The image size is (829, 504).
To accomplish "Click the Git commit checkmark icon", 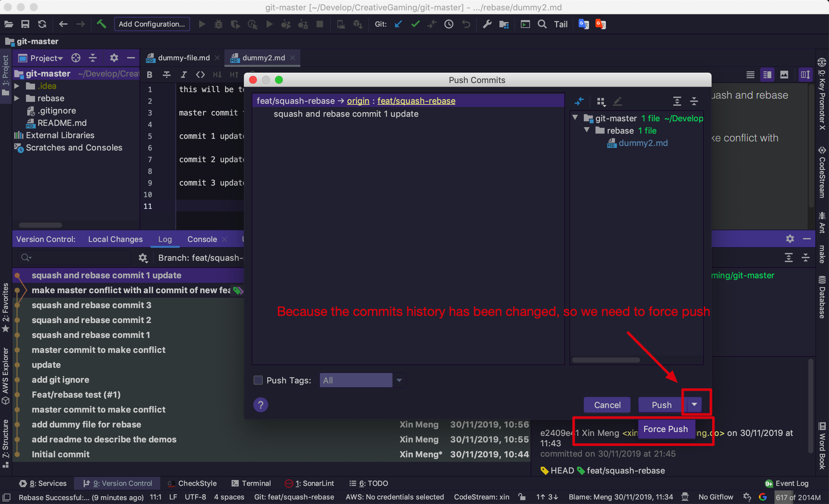I will [415, 24].
